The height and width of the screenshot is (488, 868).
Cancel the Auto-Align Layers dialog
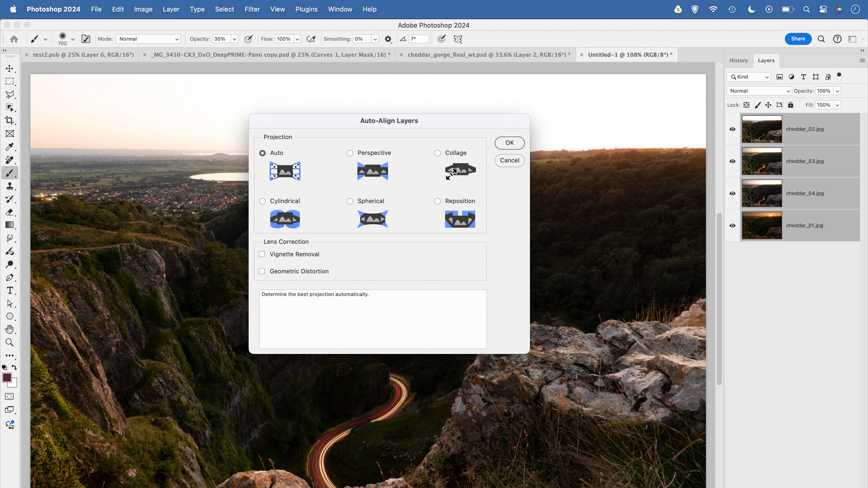pyautogui.click(x=509, y=160)
